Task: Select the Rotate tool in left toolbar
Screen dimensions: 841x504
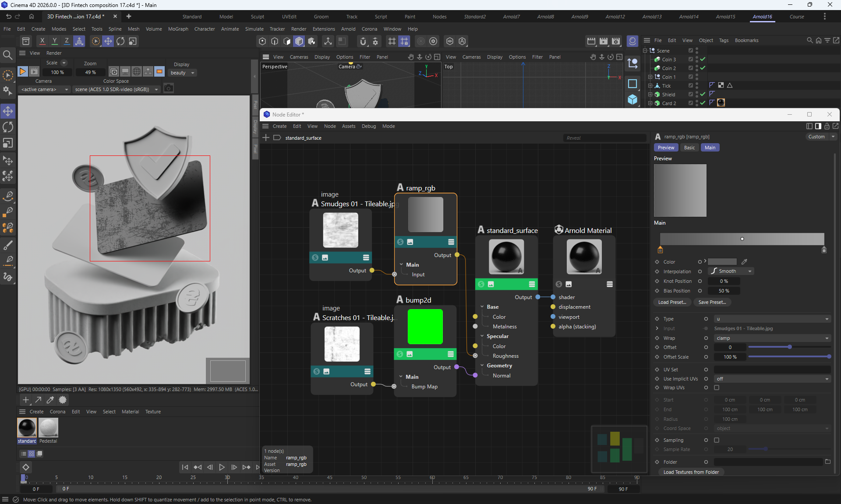Action: (8, 127)
